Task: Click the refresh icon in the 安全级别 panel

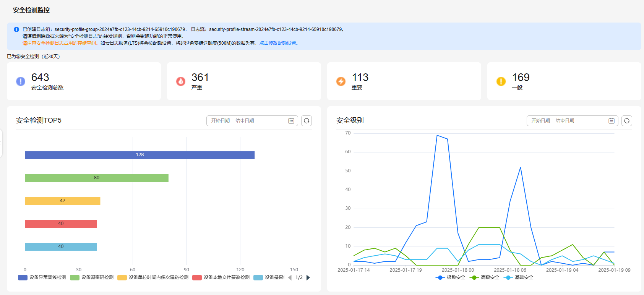Action: [x=627, y=121]
